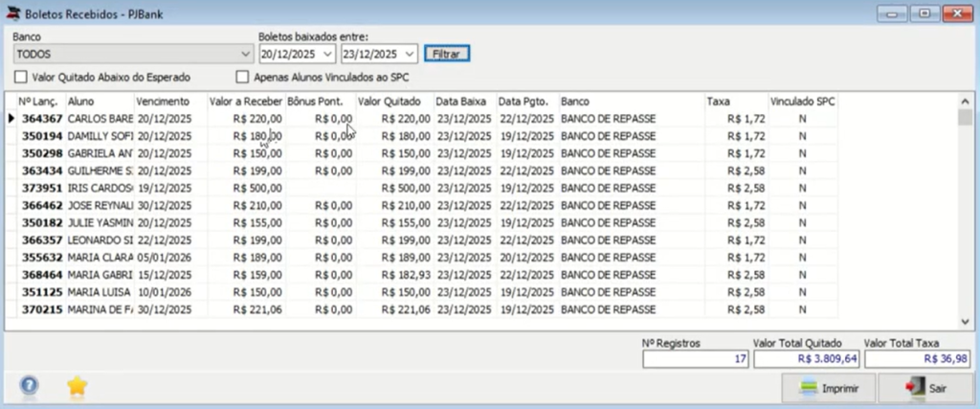This screenshot has width=980, height=409.
Task: Click the Data Baixa column header
Action: point(466,102)
